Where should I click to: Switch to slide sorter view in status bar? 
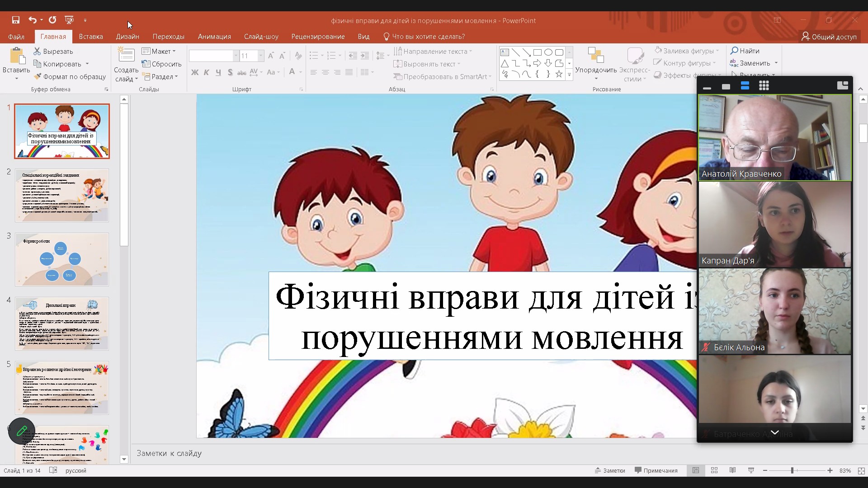coord(714,470)
